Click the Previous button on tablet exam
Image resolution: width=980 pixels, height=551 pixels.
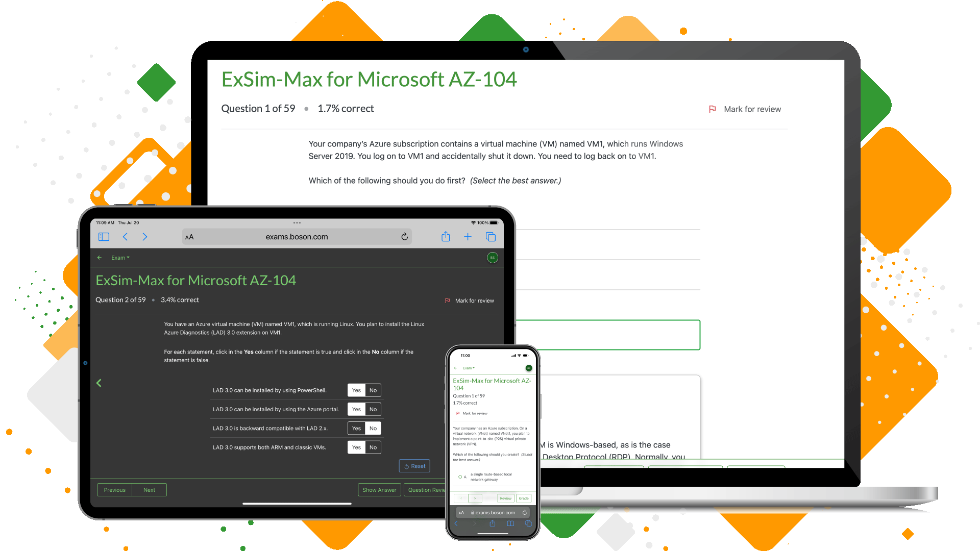[x=114, y=490]
